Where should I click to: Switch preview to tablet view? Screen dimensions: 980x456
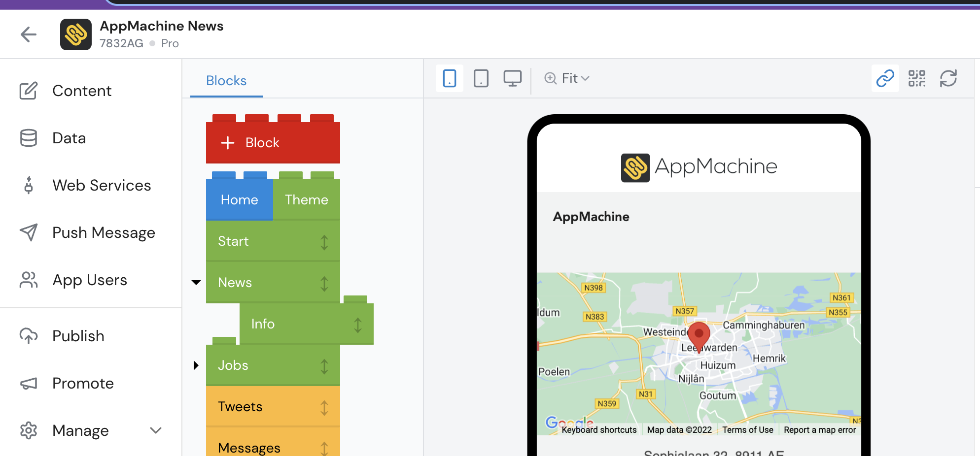tap(481, 78)
